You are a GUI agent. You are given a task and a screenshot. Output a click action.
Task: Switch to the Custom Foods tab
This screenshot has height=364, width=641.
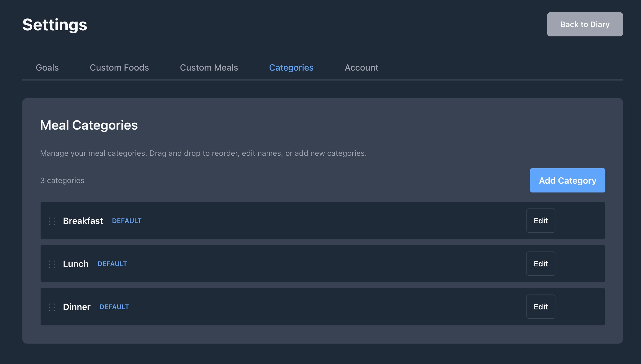pyautogui.click(x=119, y=68)
